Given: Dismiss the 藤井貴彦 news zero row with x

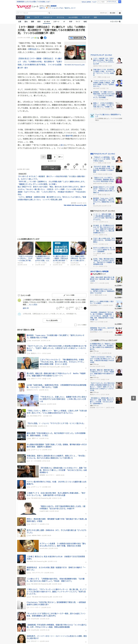Looking at the screenshot, I should tap(86, 341).
